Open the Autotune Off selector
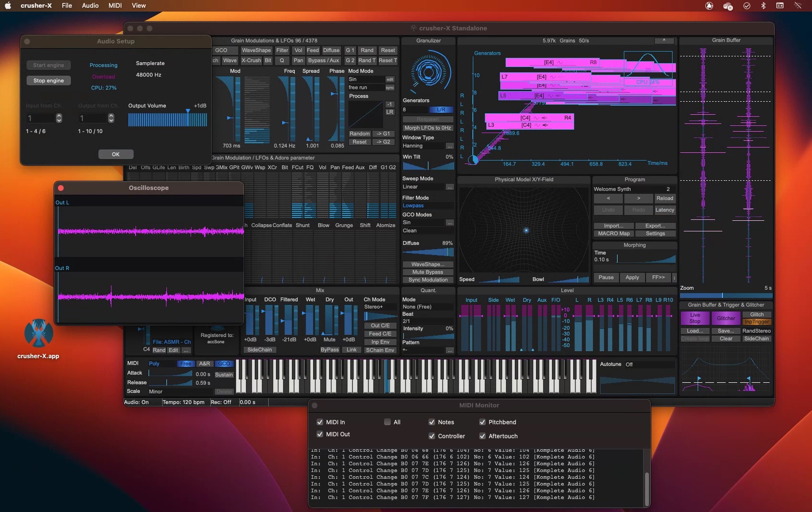This screenshot has width=812, height=512. point(650,364)
